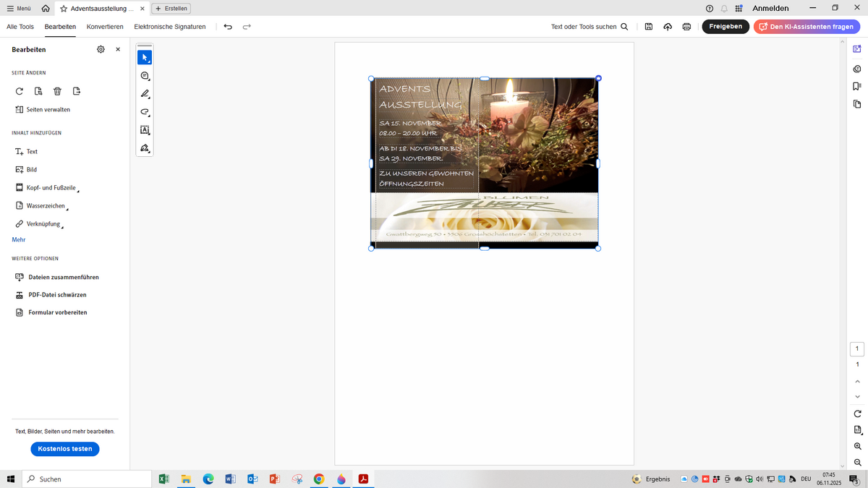
Task: Select the arrow selection tool
Action: pyautogui.click(x=145, y=58)
